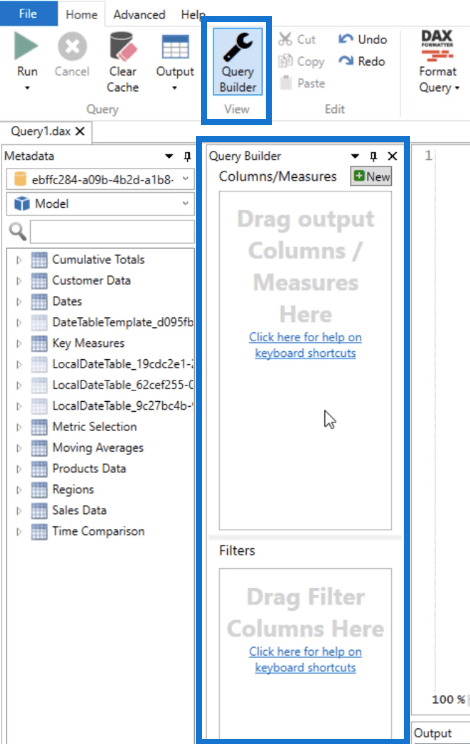The image size is (470, 744).
Task: Close the Query Builder panel
Action: click(x=392, y=156)
